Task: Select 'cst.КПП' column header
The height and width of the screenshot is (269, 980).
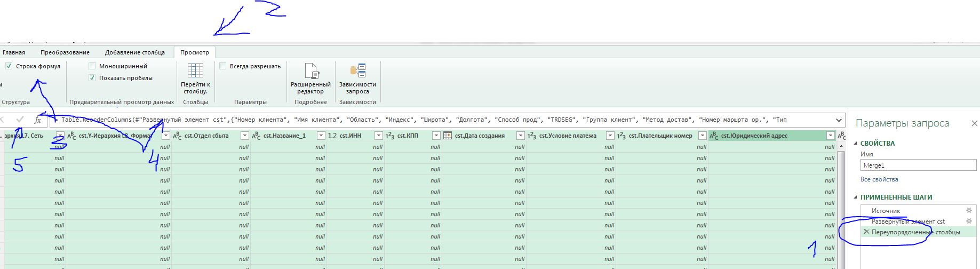Action: (413, 136)
